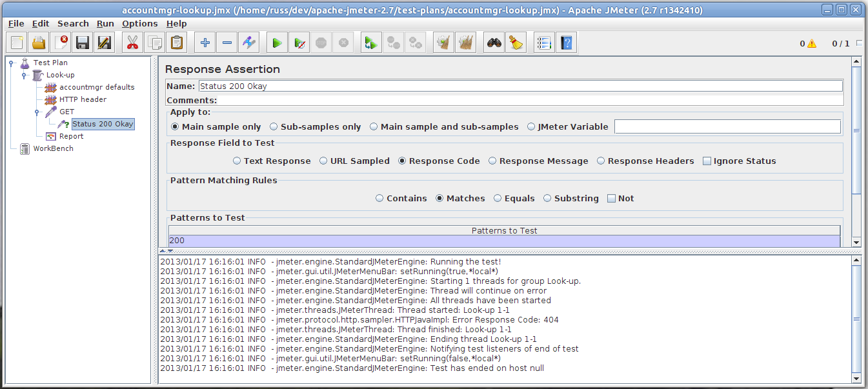Stop all remote engines icon
The image size is (868, 389).
coord(394,43)
